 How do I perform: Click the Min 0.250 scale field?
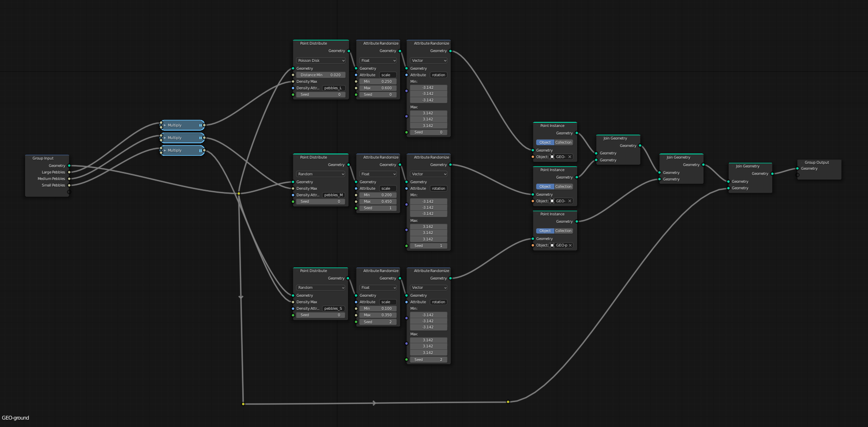coord(378,81)
